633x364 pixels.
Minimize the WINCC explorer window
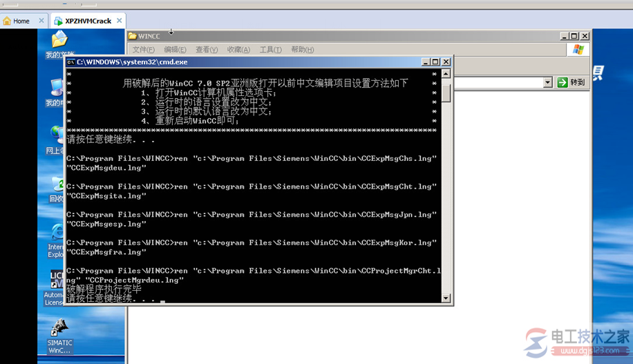pyautogui.click(x=565, y=36)
